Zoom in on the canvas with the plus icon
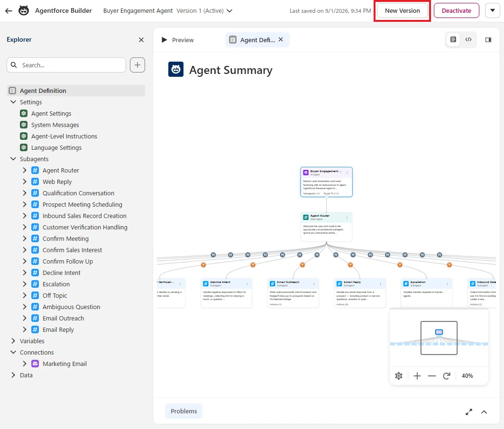This screenshot has height=429, width=504. point(417,375)
